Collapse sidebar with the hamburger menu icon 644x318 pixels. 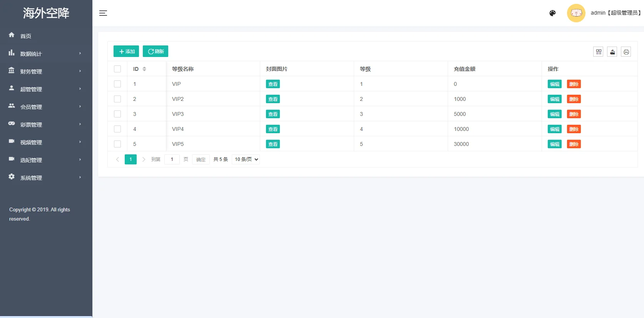click(103, 13)
